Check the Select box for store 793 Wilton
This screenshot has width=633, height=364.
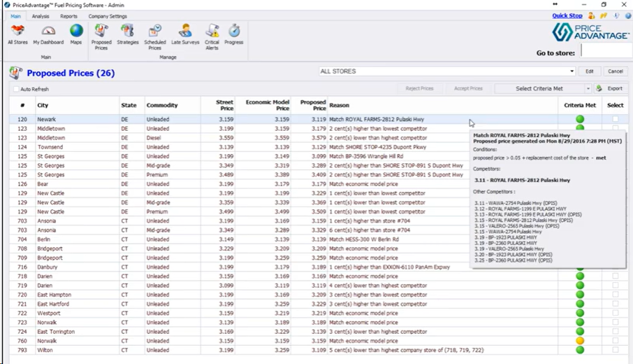615,350
